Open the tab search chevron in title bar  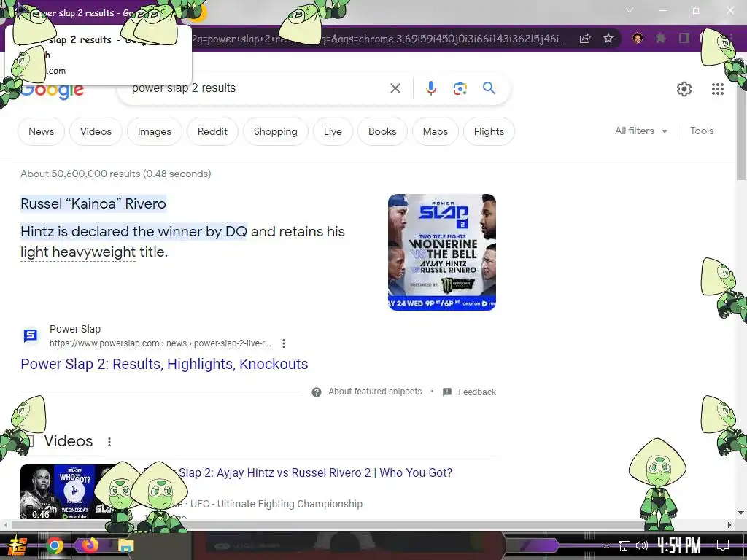(630, 10)
